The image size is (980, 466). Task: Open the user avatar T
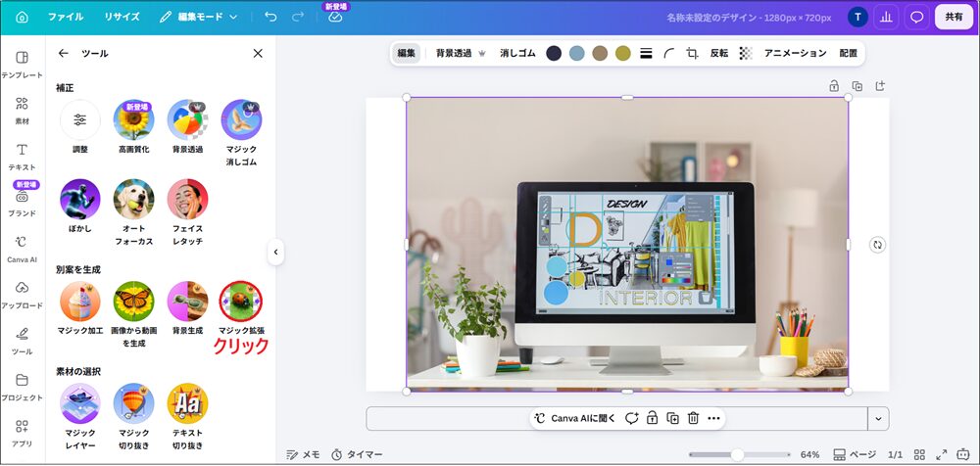coord(857,17)
